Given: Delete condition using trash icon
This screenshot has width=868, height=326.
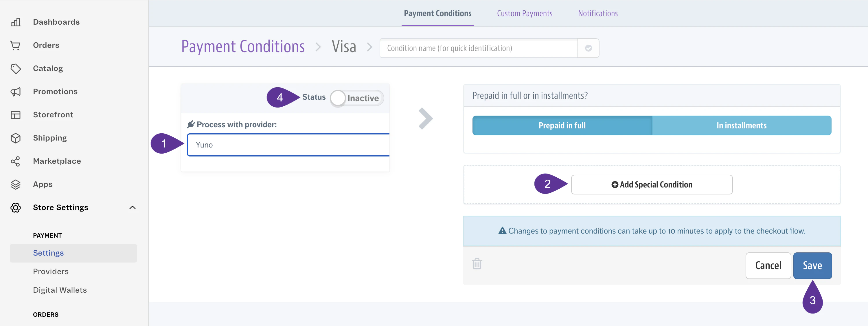Looking at the screenshot, I should click(x=477, y=264).
